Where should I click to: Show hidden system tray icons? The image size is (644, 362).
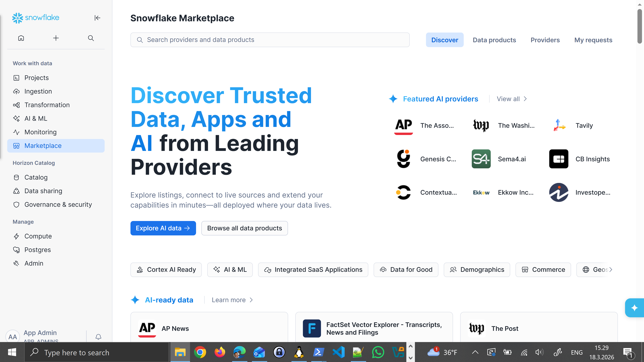pos(475,352)
